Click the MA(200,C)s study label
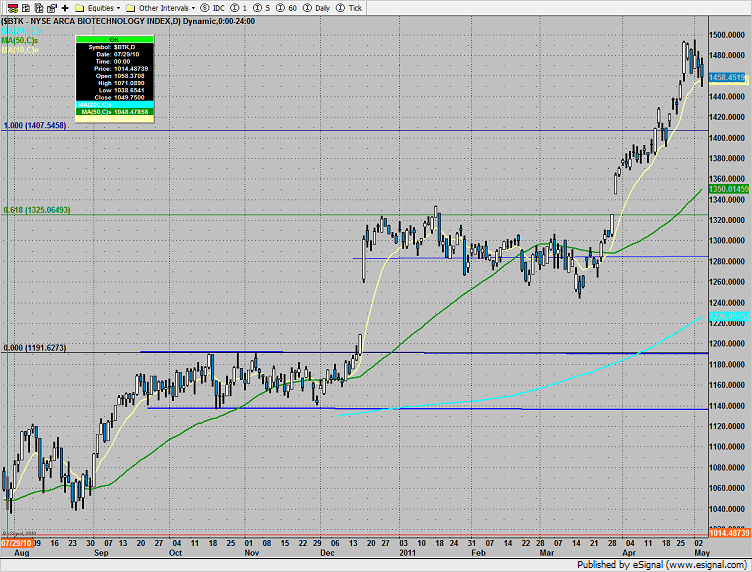The image size is (752, 572). click(x=22, y=31)
